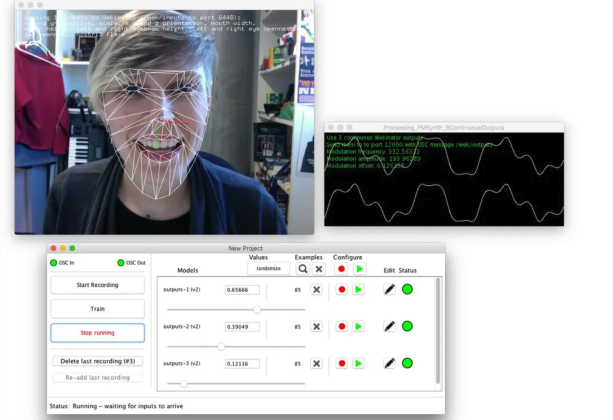Edit the outputs-1 model with pencil icon
The image size is (614, 420).
[x=389, y=290]
